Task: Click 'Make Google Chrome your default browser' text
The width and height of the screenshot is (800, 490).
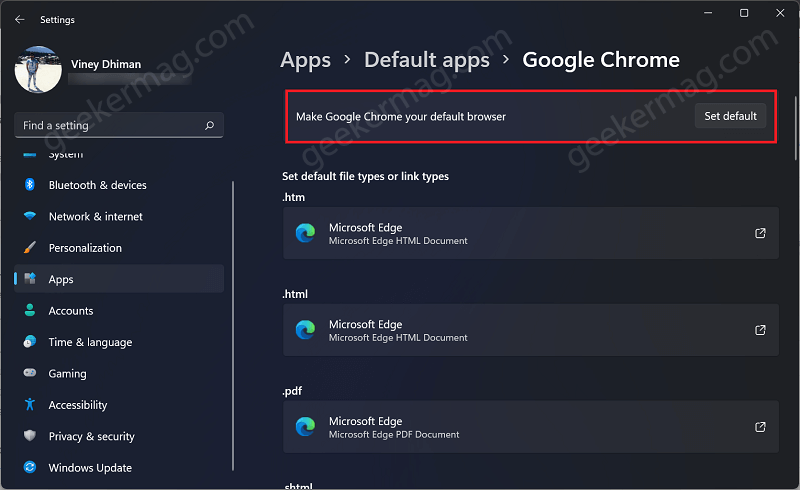Action: [401, 116]
